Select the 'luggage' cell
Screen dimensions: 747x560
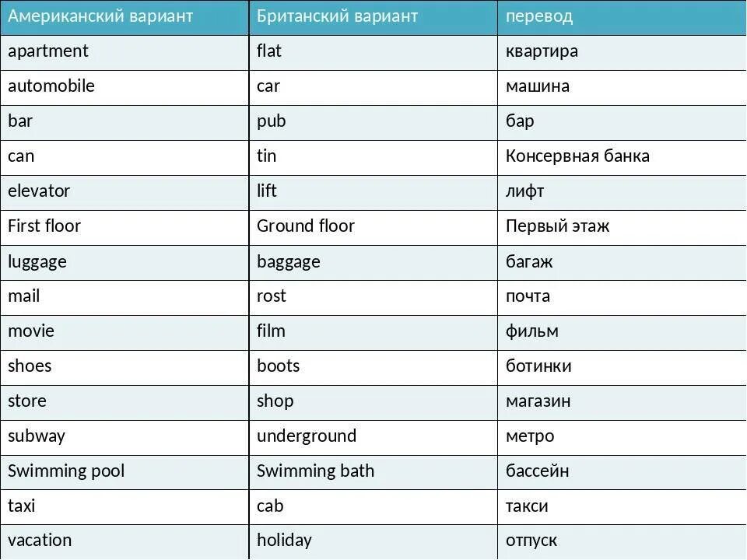[x=124, y=263]
